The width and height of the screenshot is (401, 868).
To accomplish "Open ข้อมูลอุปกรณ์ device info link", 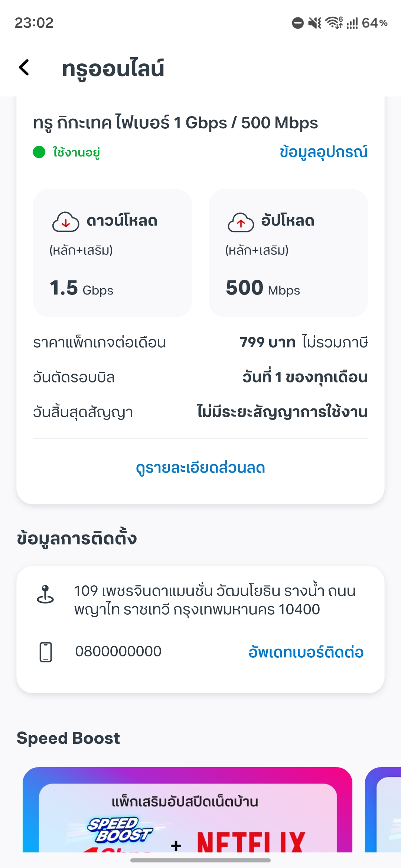I will click(x=323, y=152).
